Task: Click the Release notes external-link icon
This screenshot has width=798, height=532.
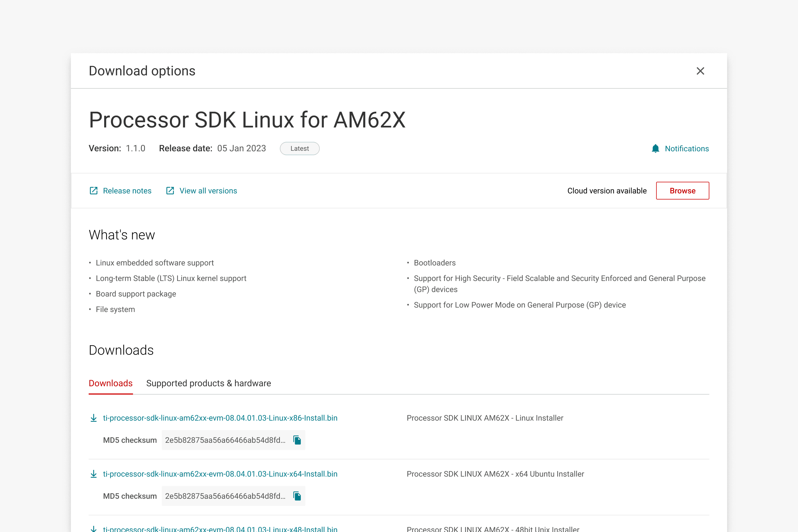Action: tap(94, 191)
